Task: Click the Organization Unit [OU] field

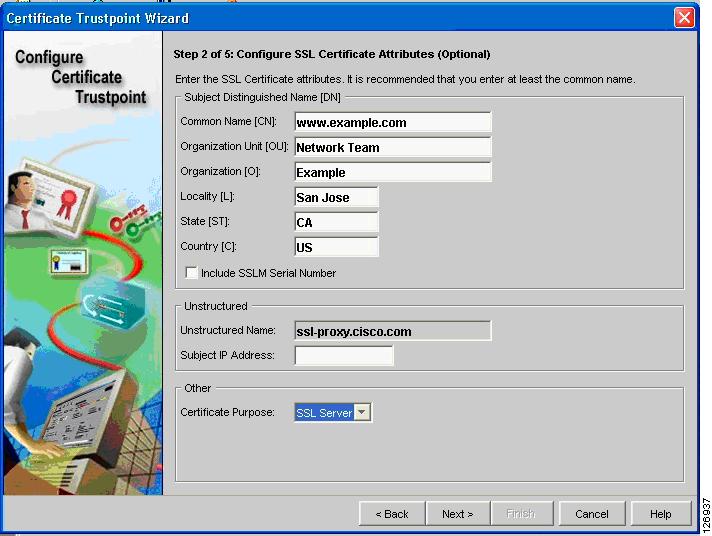Action: (393, 147)
